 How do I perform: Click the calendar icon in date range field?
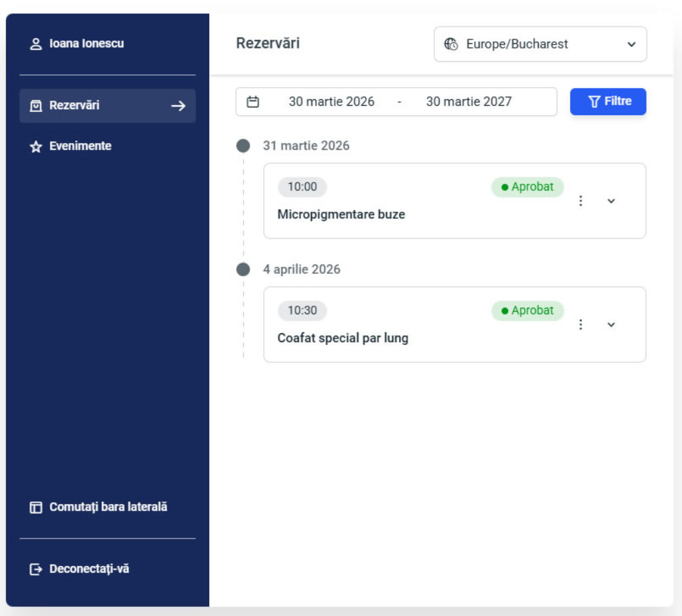[x=252, y=102]
